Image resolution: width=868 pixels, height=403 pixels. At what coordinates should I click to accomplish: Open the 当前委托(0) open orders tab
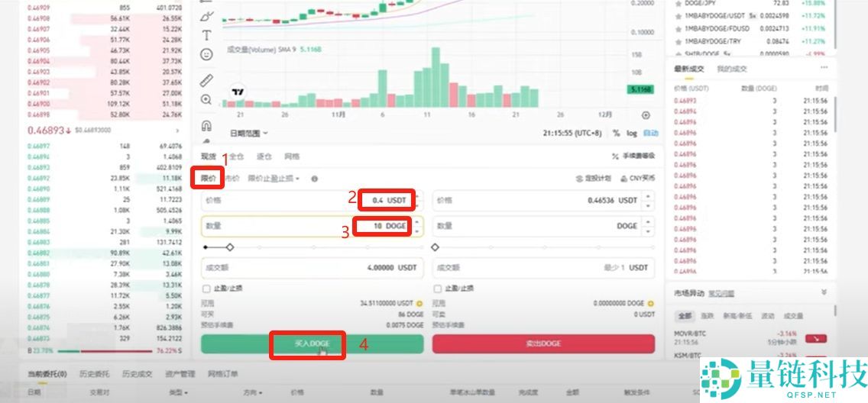coord(47,374)
